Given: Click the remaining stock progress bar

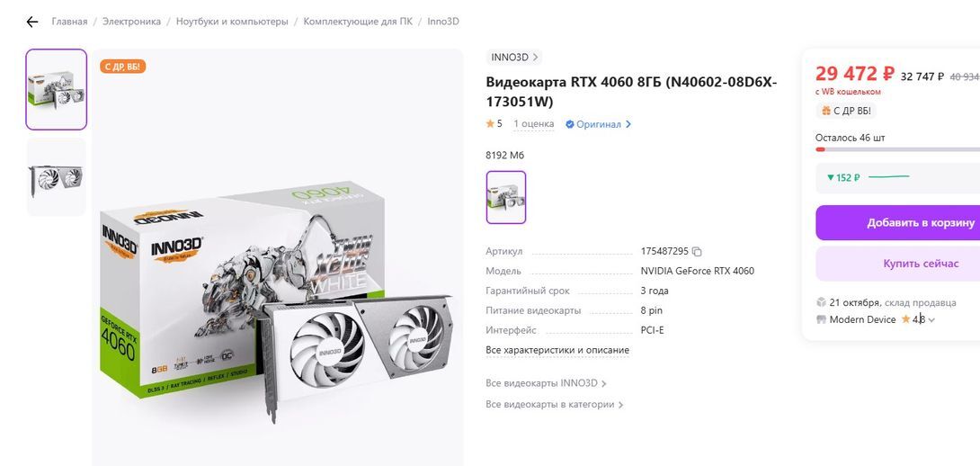Looking at the screenshot, I should pos(897,149).
